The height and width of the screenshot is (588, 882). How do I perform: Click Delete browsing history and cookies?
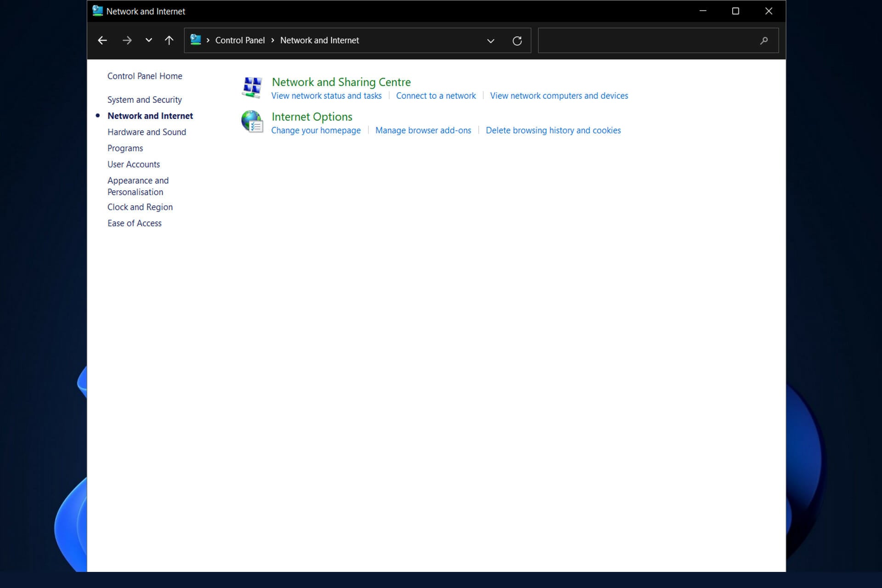click(x=553, y=130)
